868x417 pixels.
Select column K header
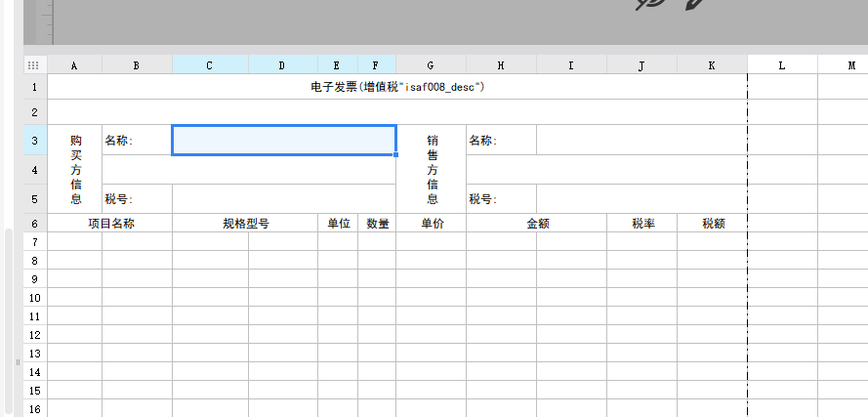click(712, 65)
